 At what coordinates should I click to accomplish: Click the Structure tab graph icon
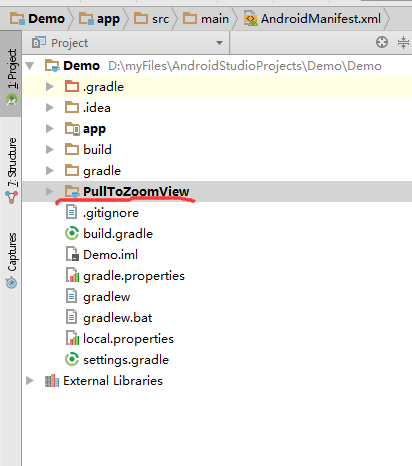tap(12, 197)
